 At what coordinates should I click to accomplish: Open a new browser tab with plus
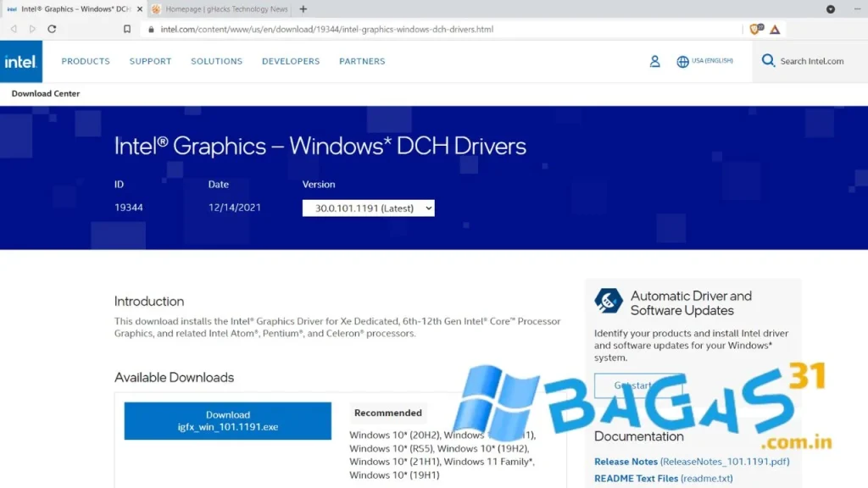(303, 8)
